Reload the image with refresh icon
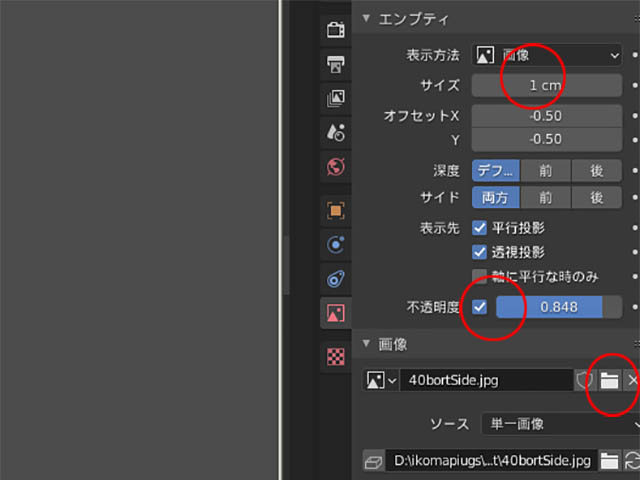This screenshot has height=480, width=640. pos(632,461)
